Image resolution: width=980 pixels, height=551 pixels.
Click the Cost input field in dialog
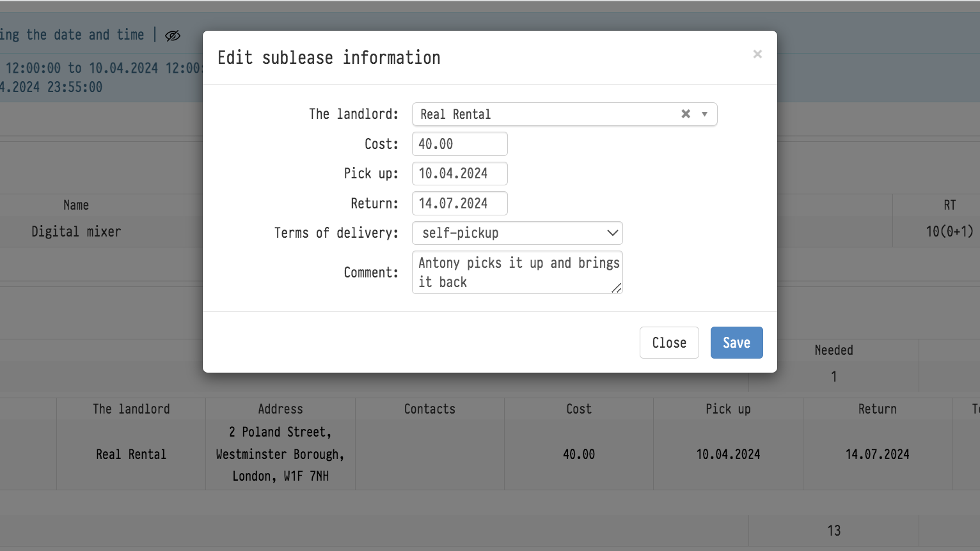459,144
